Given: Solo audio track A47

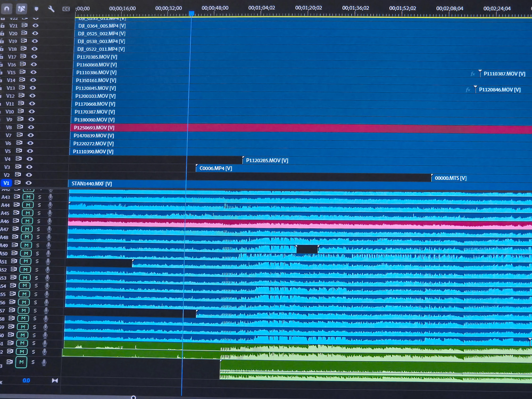Looking at the screenshot, I should tap(38, 229).
